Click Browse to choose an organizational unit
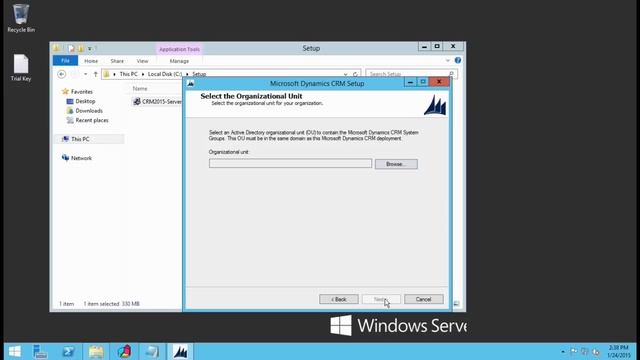Image resolution: width=640 pixels, height=360 pixels. pos(396,164)
